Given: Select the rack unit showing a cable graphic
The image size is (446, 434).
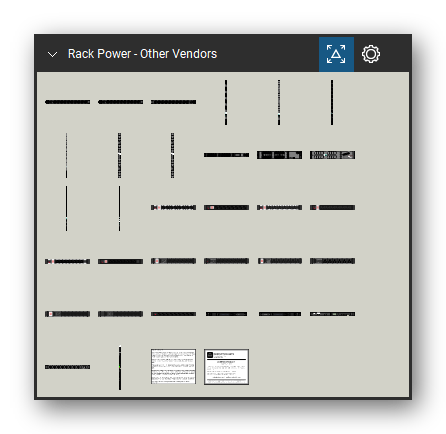Looking at the screenshot, I should [x=332, y=155].
